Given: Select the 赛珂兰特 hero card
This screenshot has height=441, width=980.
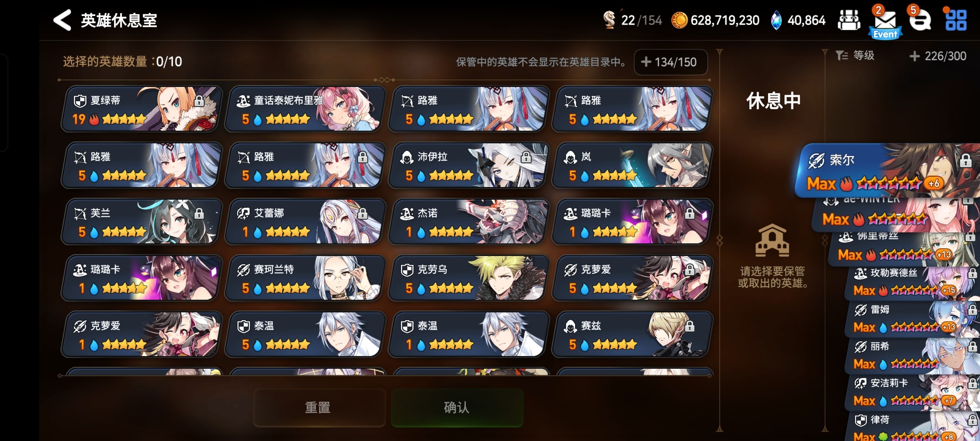Looking at the screenshot, I should coord(305,278).
